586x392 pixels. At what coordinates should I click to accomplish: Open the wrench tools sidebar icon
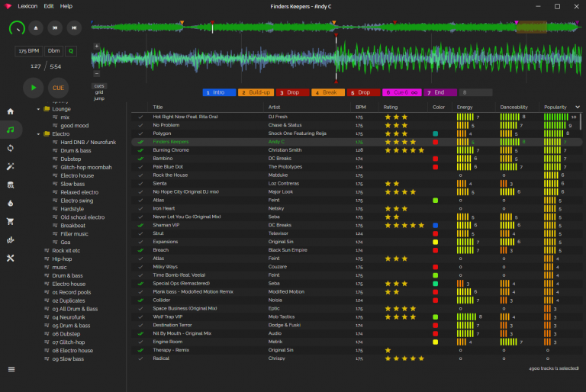click(11, 258)
